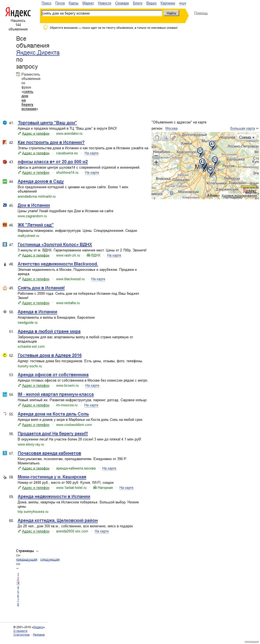Open the еще services menu
The height and width of the screenshot is (644, 260).
[183, 3]
